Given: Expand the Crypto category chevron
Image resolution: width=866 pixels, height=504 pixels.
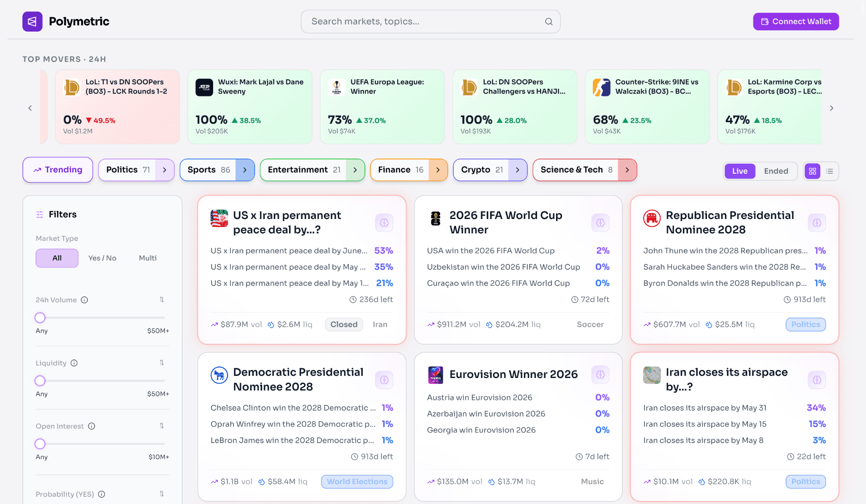Looking at the screenshot, I should (x=518, y=170).
